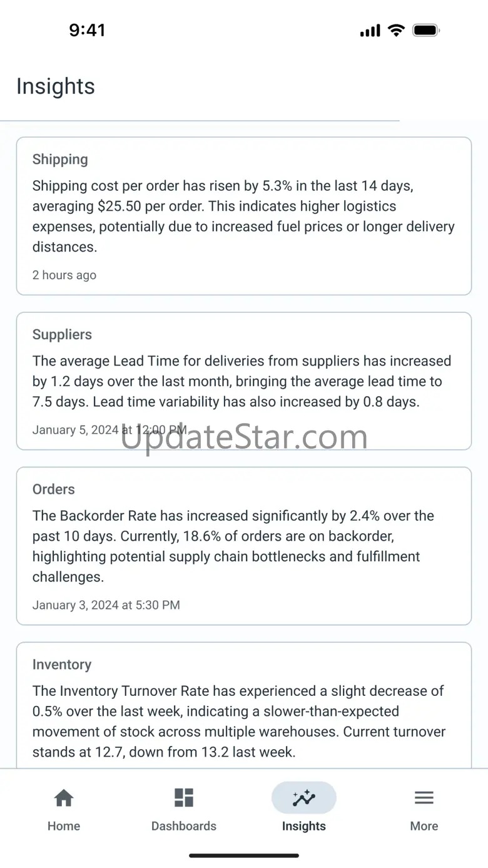The image size is (488, 868).
Task: Open the Suppliers insight card
Action: click(244, 380)
